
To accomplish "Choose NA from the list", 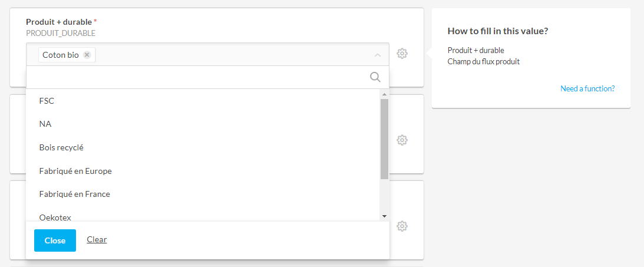I will pos(45,124).
